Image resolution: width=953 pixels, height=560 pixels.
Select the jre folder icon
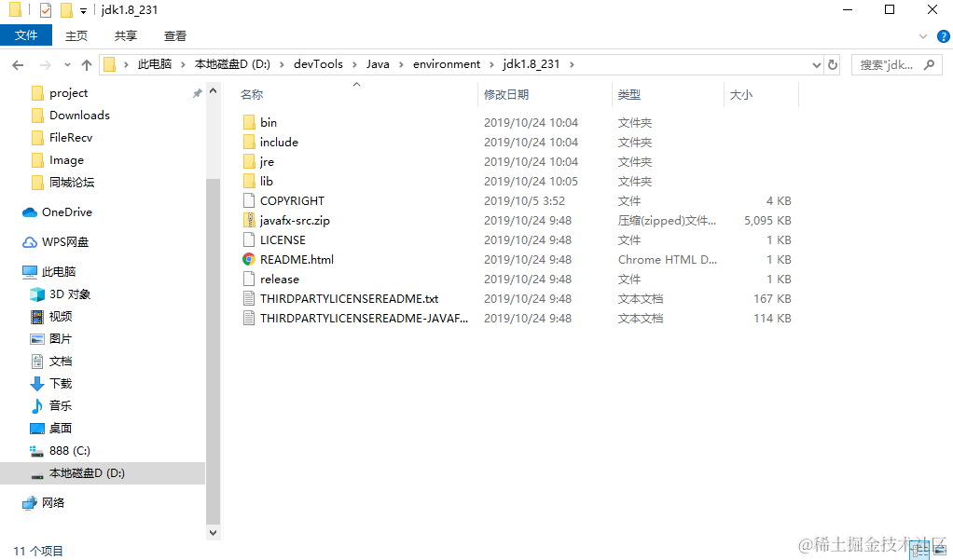coord(249,161)
